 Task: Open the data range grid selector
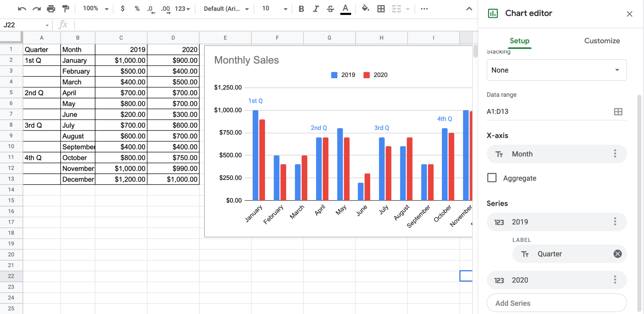point(618,111)
